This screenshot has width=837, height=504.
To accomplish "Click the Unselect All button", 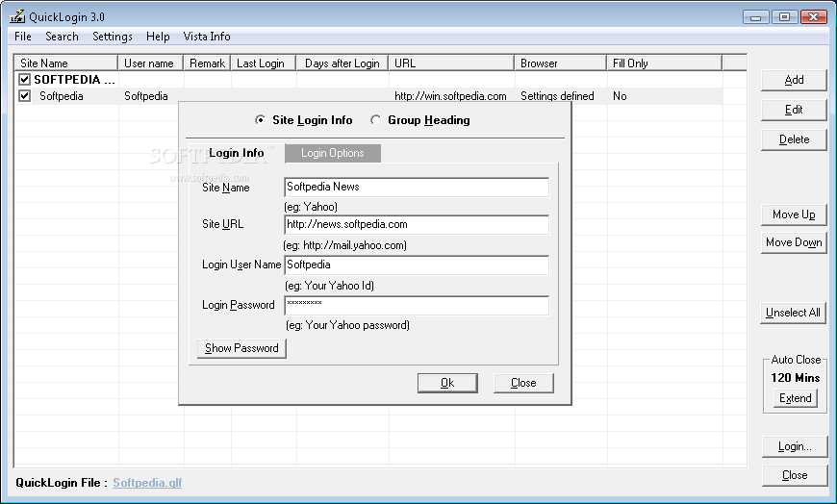I will coord(794,313).
